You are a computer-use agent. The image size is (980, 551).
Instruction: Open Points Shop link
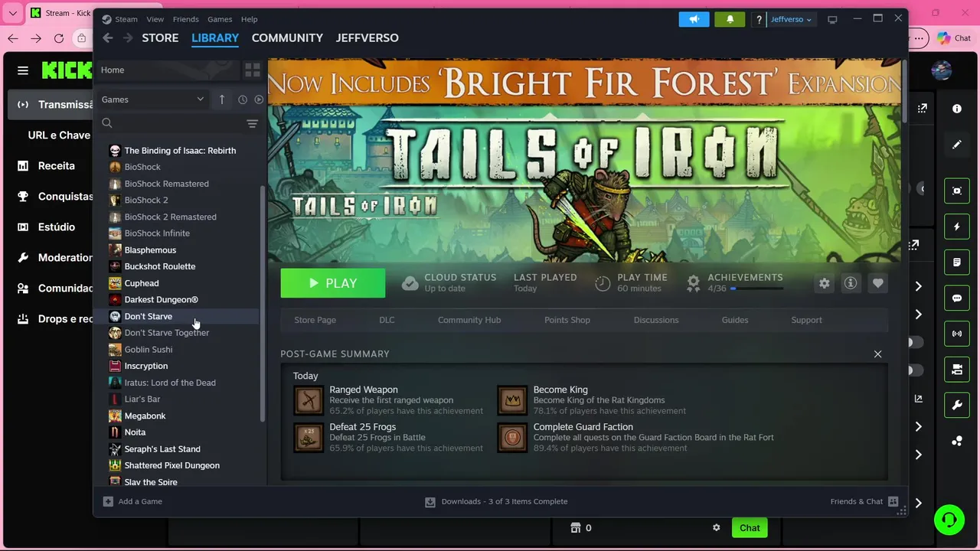tap(567, 320)
